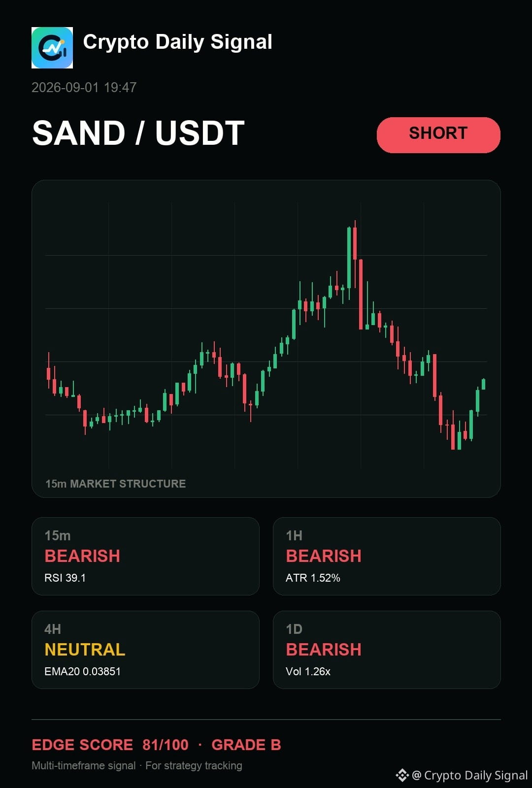Click the Vol 1.26x value
532x788 pixels.
[308, 671]
